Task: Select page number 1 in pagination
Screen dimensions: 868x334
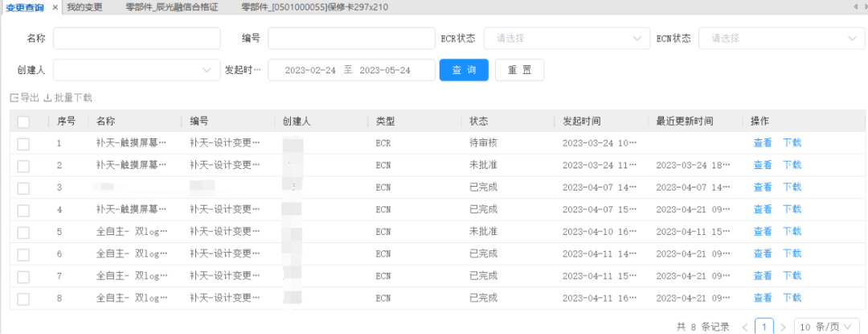Action: (764, 327)
